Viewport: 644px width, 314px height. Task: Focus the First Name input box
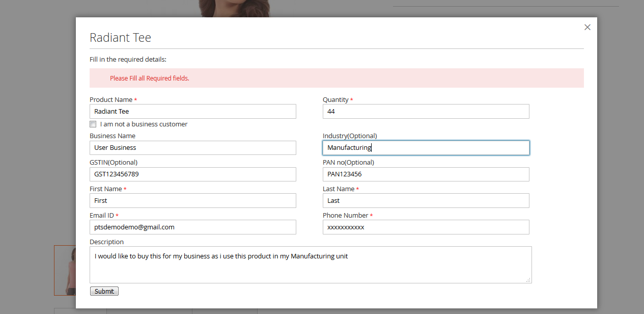pyautogui.click(x=193, y=200)
